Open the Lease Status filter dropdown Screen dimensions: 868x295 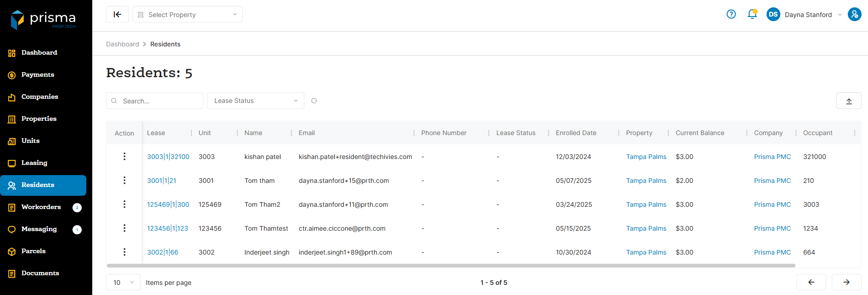[255, 101]
